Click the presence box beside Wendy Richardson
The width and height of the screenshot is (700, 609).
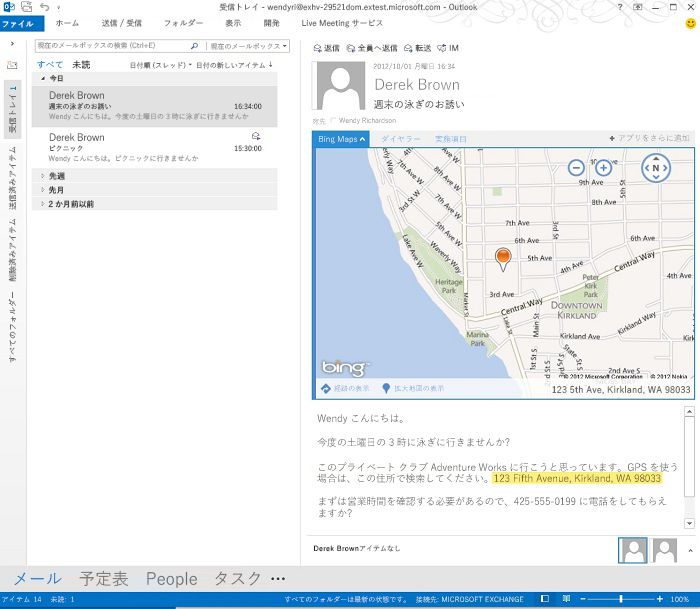pyautogui.click(x=333, y=121)
